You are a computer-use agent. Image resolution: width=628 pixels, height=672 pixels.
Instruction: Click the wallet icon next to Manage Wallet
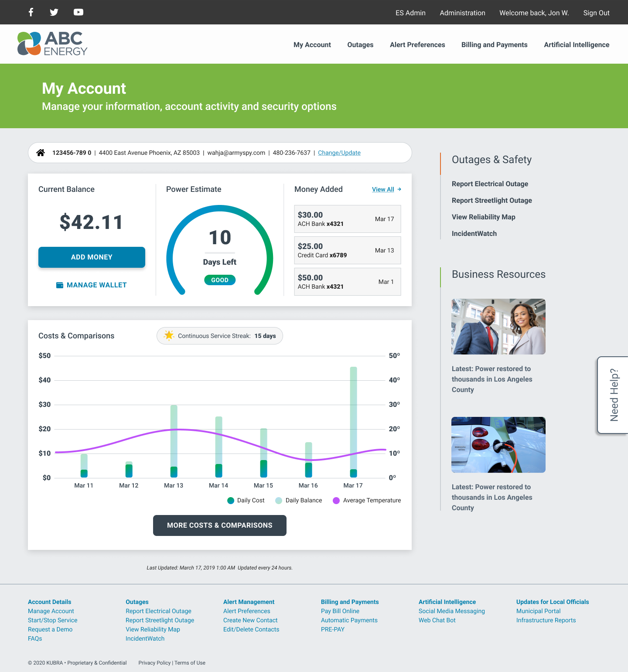pos(60,285)
